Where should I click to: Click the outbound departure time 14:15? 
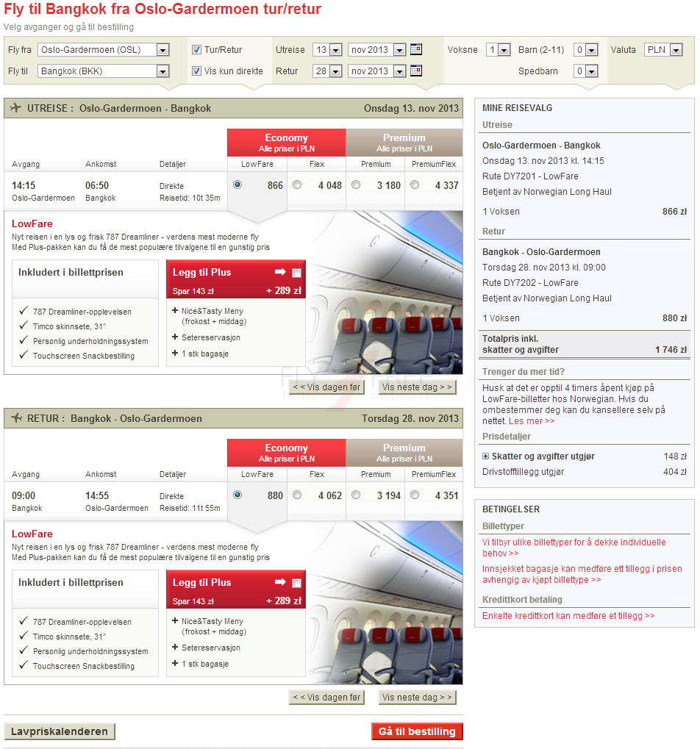pos(24,185)
